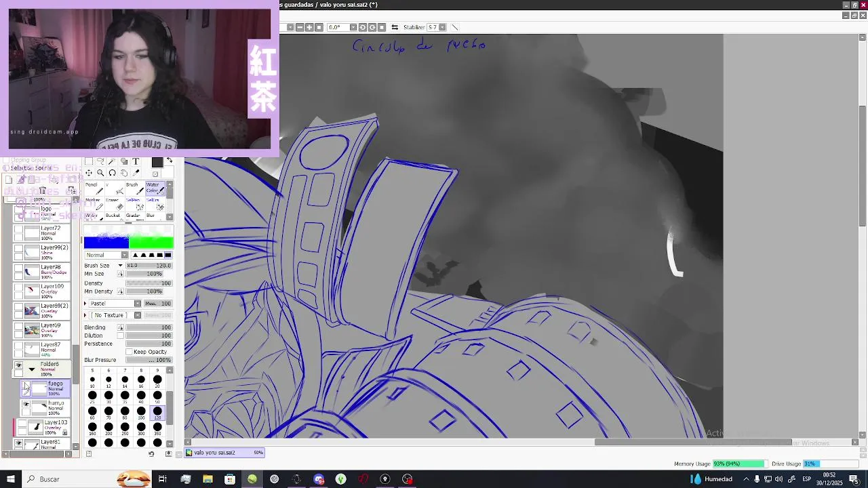Flip canvas view horizontally
This screenshot has height=488, width=868.
(395, 27)
